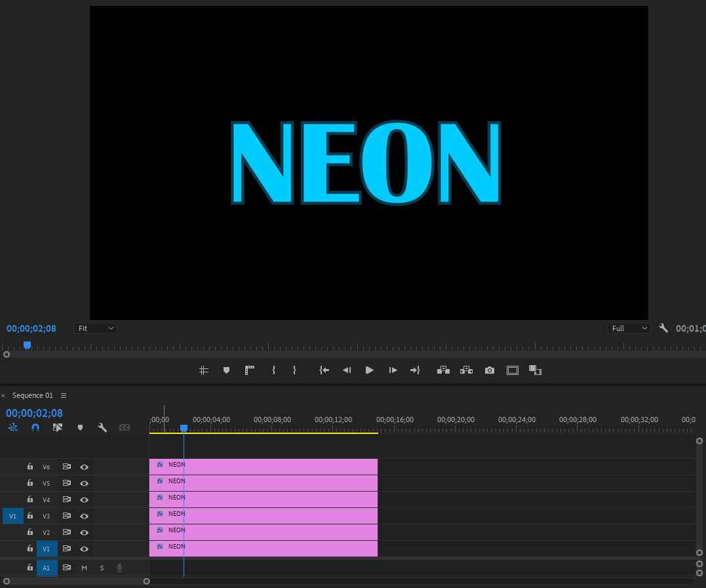This screenshot has height=588, width=706.
Task: Click Go to Out point button
Action: pos(415,370)
